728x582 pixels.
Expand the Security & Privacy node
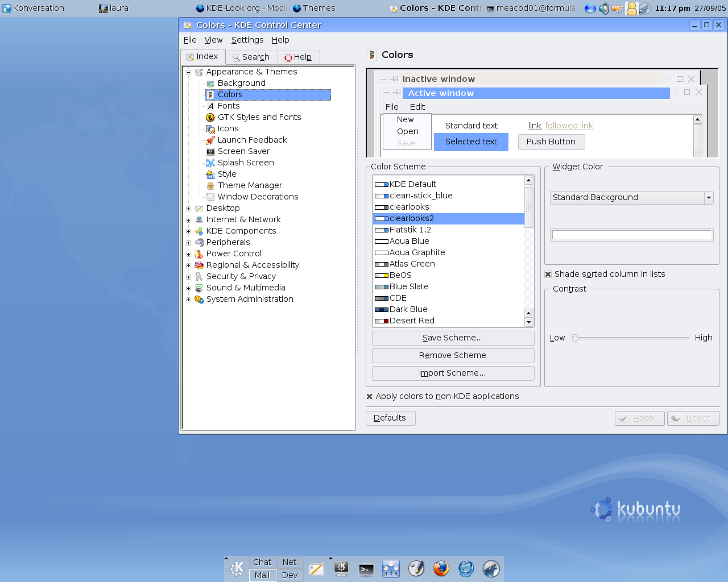click(189, 277)
